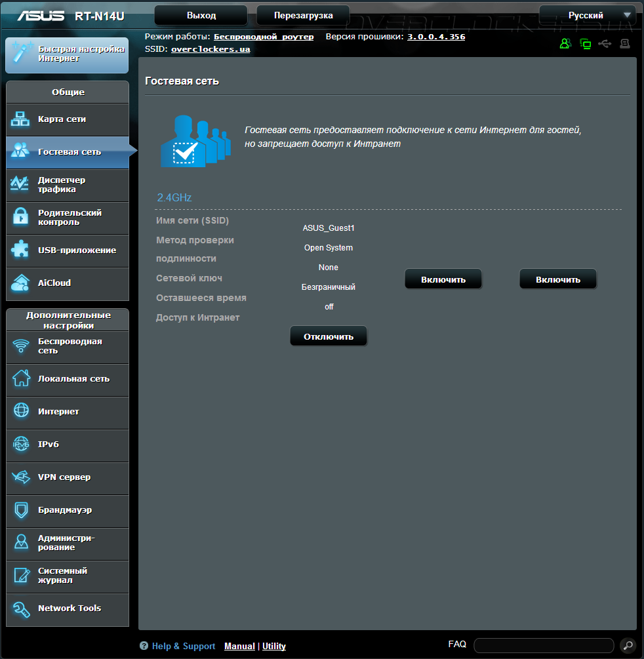The width and height of the screenshot is (644, 659).
Task: Click the FAQ search magnifier icon
Action: click(628, 645)
